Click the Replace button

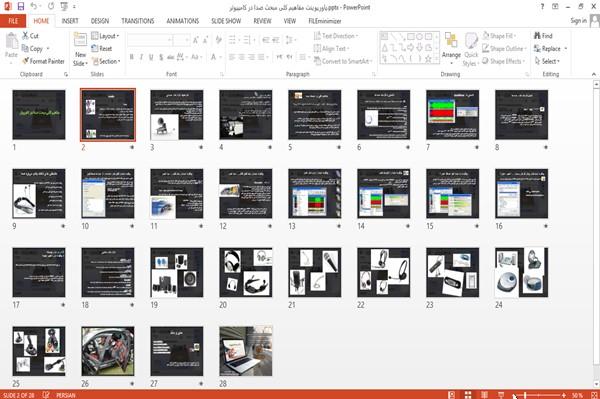550,49
